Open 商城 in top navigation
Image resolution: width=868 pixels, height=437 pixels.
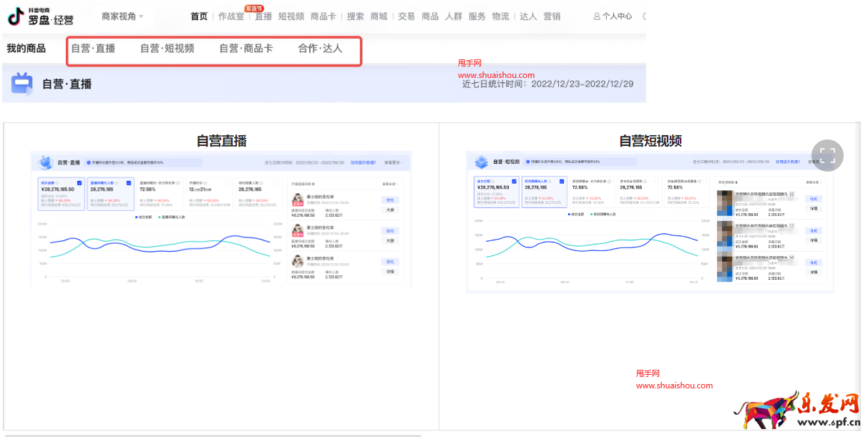pos(379,16)
